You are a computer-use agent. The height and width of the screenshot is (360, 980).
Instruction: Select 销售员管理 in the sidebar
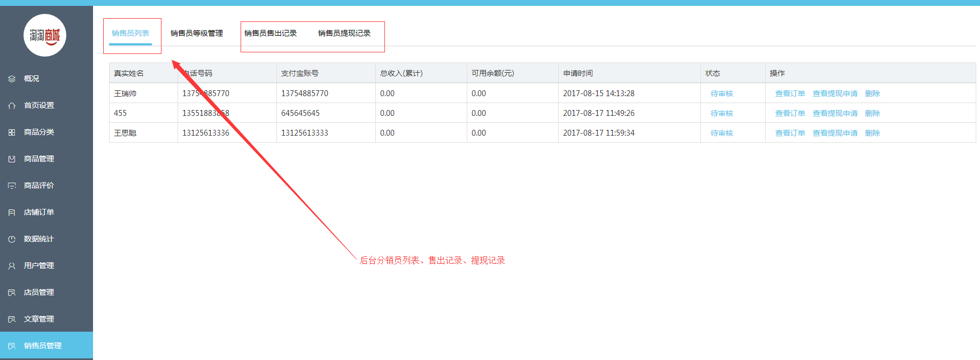pos(47,346)
